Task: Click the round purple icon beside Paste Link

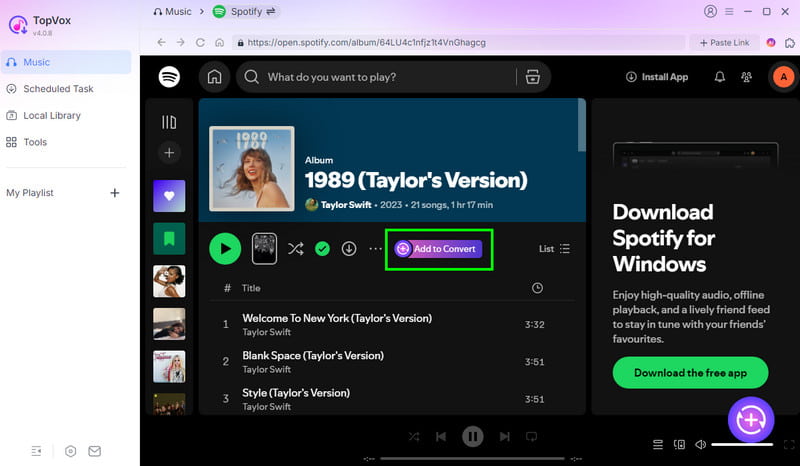Action: 771,43
